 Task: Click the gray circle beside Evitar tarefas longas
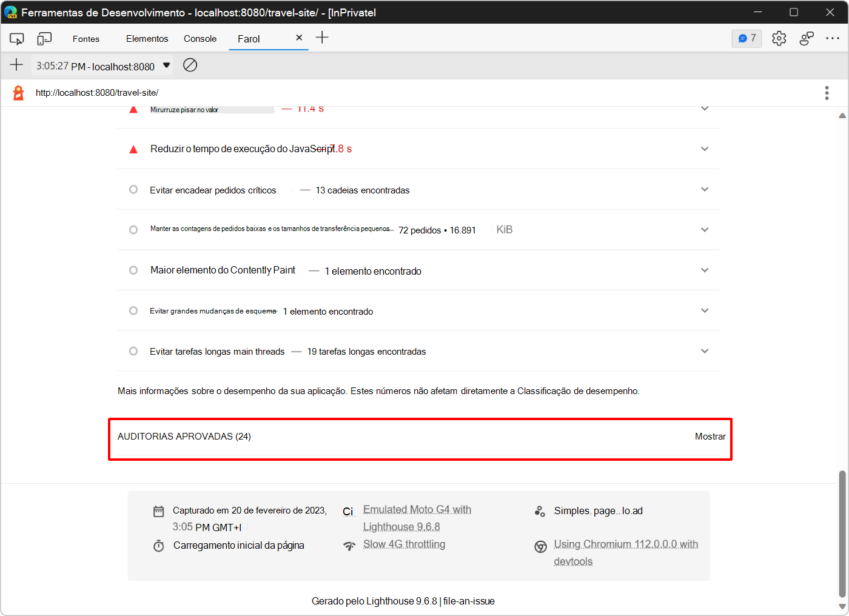133,351
